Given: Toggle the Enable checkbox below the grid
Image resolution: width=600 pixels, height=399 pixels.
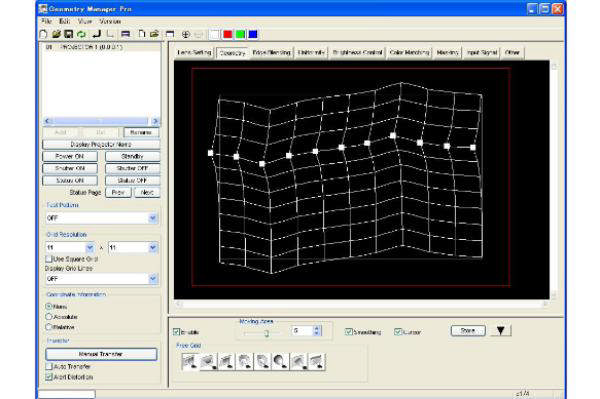Looking at the screenshot, I should [177, 332].
